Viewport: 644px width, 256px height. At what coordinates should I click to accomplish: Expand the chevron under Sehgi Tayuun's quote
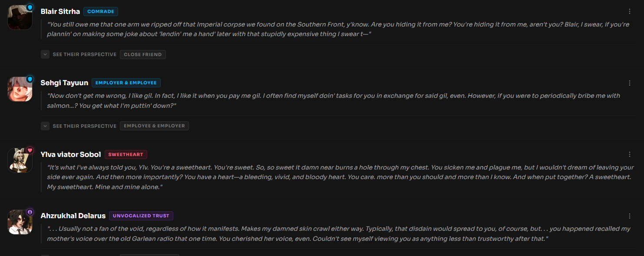[x=45, y=126]
